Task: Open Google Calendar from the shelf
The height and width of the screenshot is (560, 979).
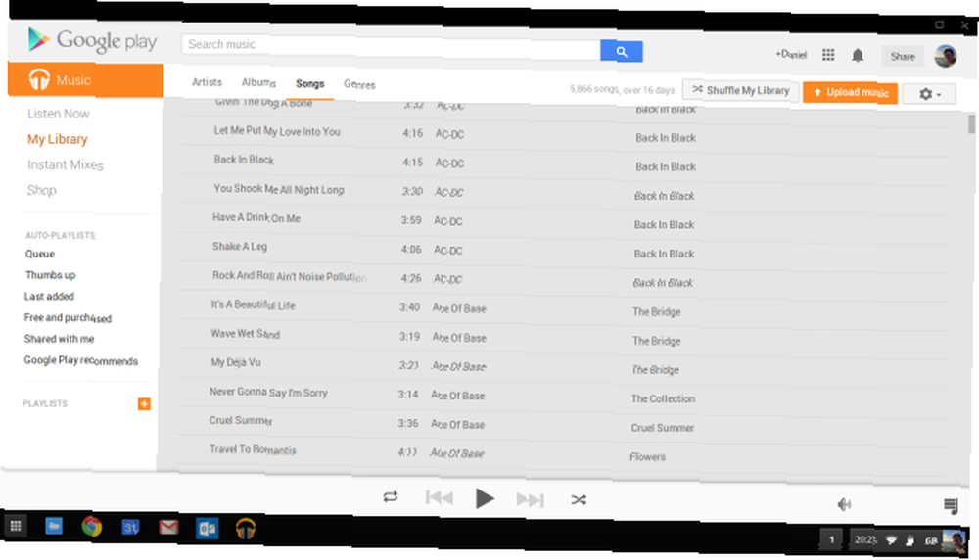Action: [x=130, y=528]
